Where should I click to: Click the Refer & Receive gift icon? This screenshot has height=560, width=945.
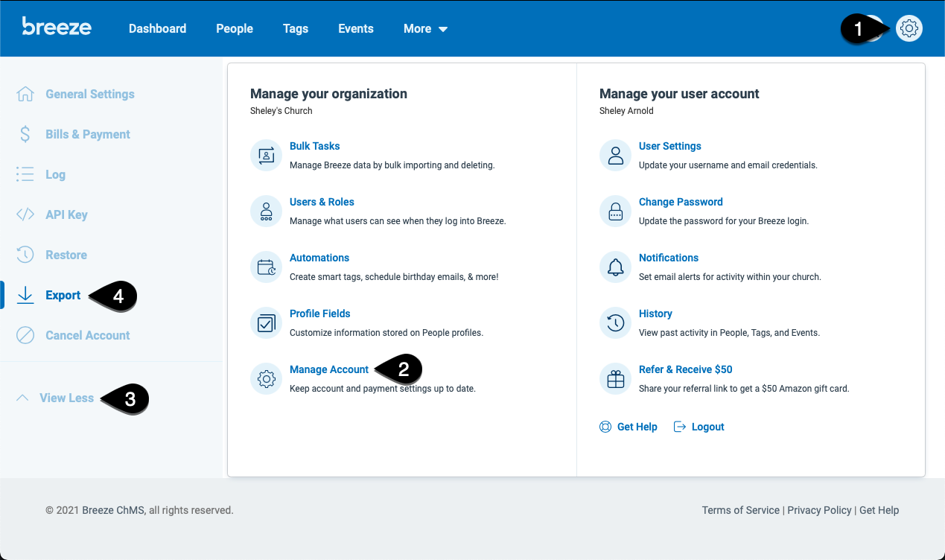615,378
